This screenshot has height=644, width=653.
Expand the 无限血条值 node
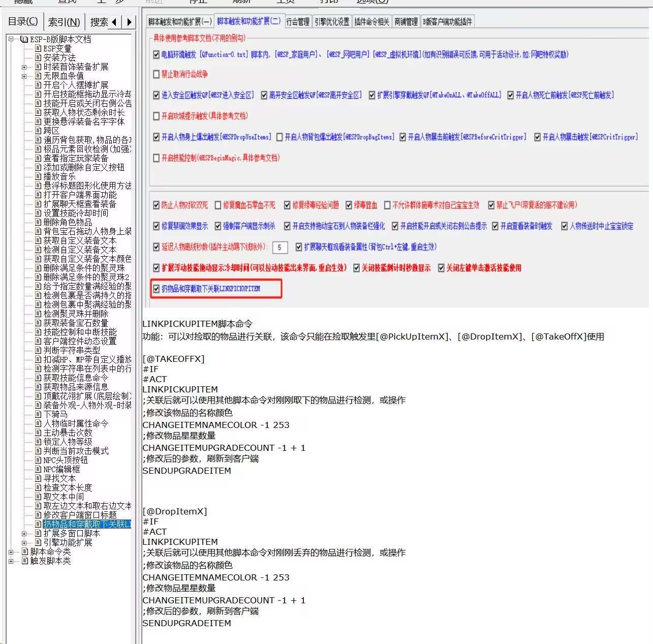point(24,76)
